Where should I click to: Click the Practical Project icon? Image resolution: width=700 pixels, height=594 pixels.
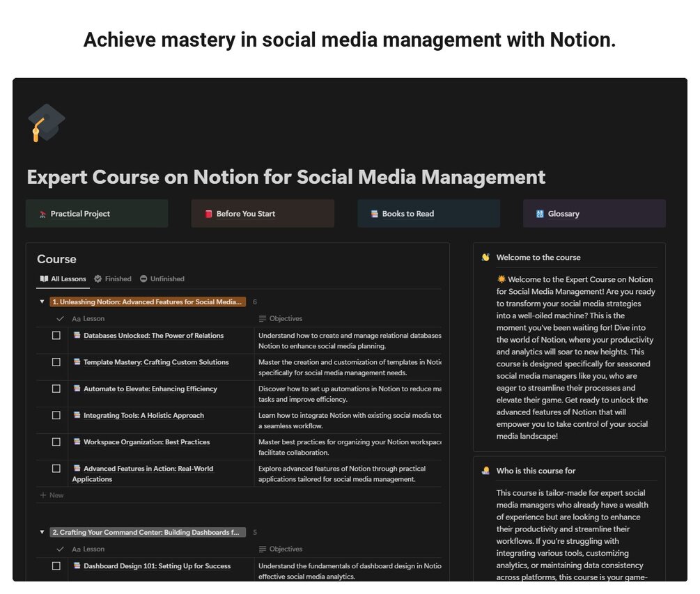coord(43,214)
